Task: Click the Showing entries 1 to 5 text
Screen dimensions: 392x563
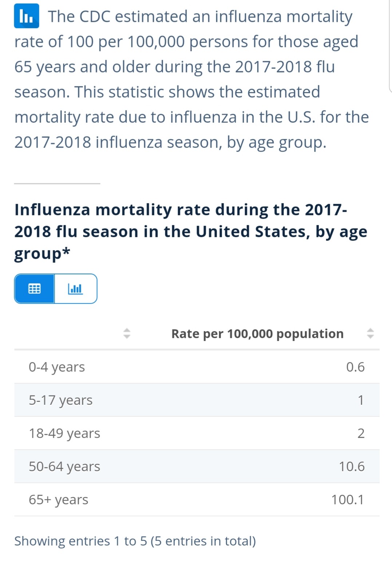Action: (x=135, y=541)
